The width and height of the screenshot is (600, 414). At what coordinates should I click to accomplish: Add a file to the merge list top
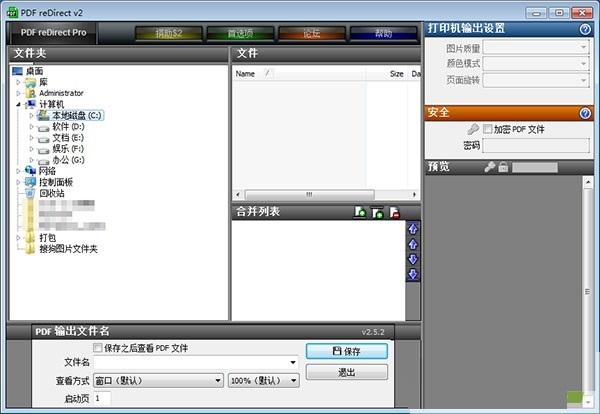point(377,212)
